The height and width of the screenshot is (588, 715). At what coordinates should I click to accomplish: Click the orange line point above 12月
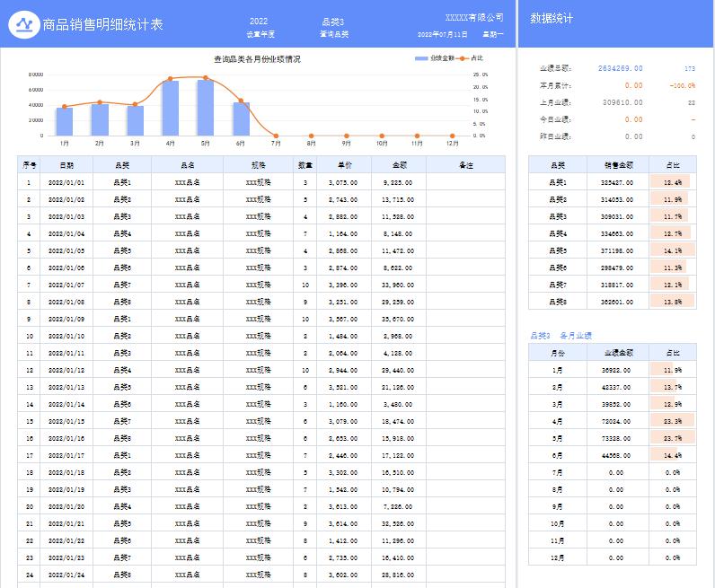pyautogui.click(x=452, y=136)
